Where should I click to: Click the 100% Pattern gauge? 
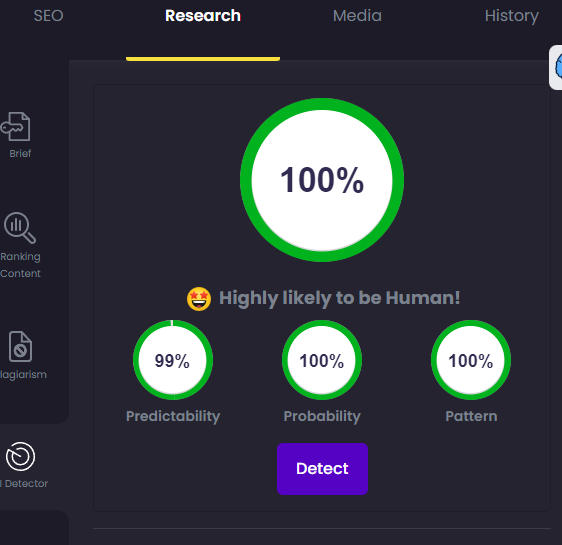tap(471, 360)
